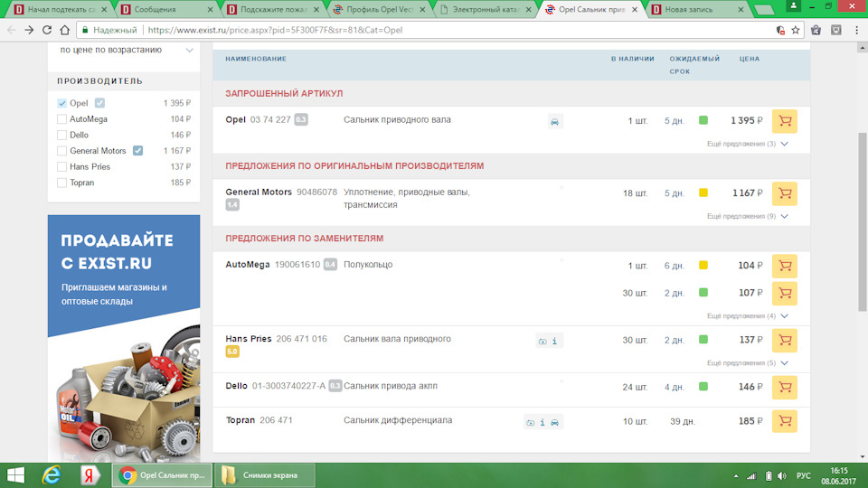Viewport: 868px width, 488px height.
Task: Switch to Новая запись tab
Action: point(698,9)
